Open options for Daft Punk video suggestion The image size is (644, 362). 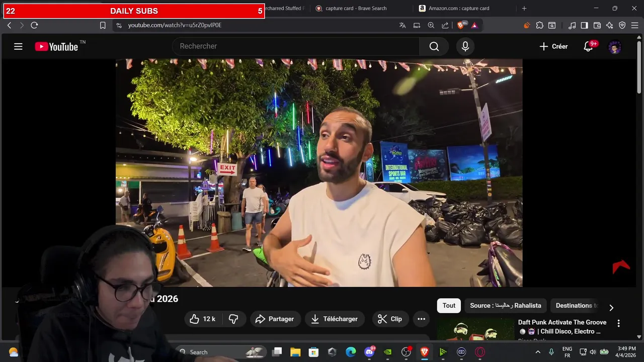(x=618, y=323)
